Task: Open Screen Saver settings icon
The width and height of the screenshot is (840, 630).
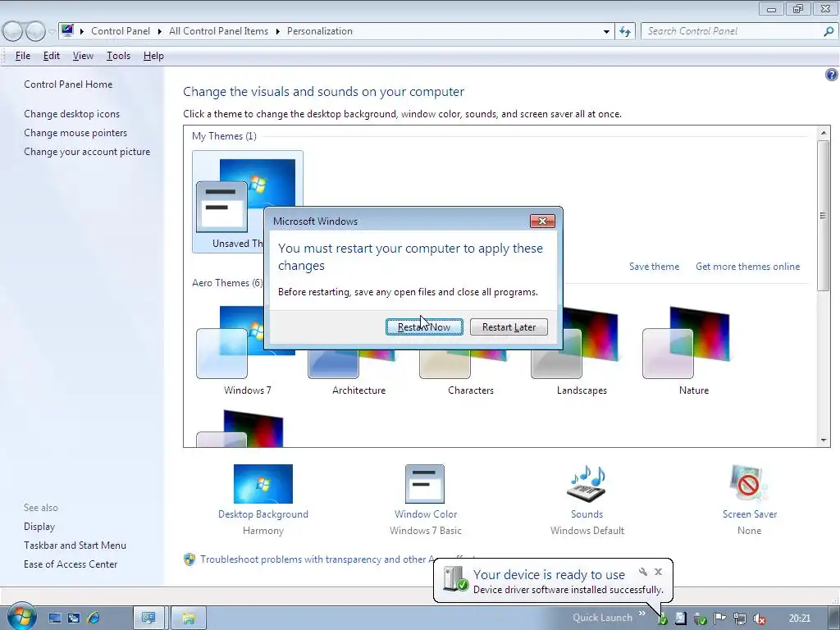Action: [x=749, y=484]
